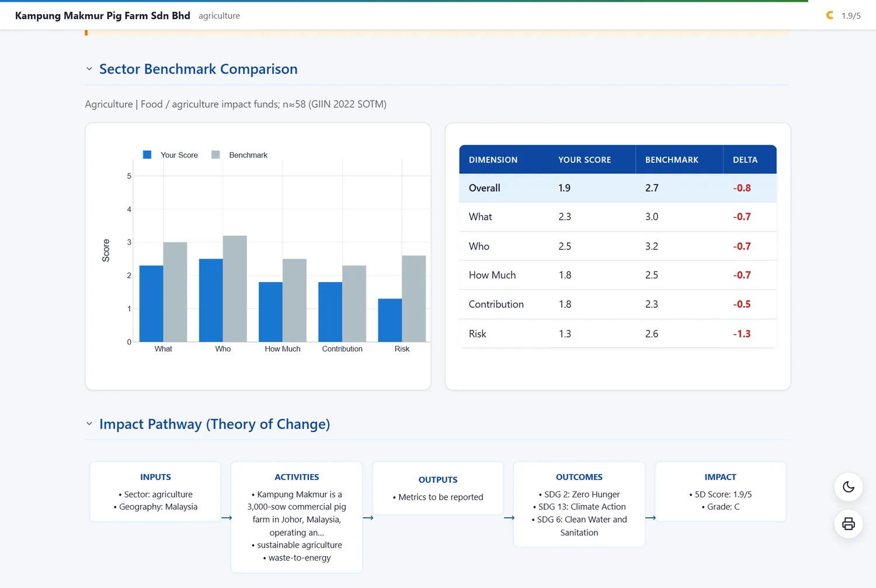
Task: Select the What row in table
Action: (618, 217)
